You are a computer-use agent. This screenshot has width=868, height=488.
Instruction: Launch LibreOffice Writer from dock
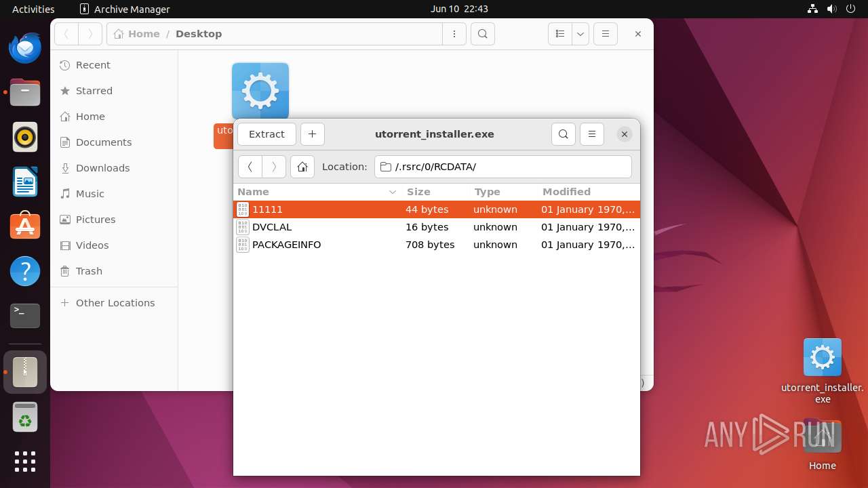click(25, 182)
